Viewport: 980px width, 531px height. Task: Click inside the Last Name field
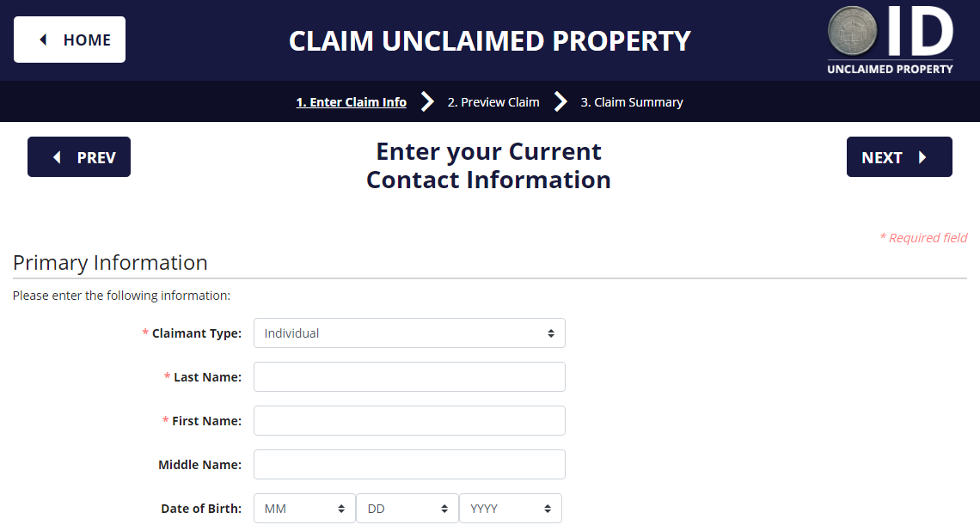tap(409, 376)
